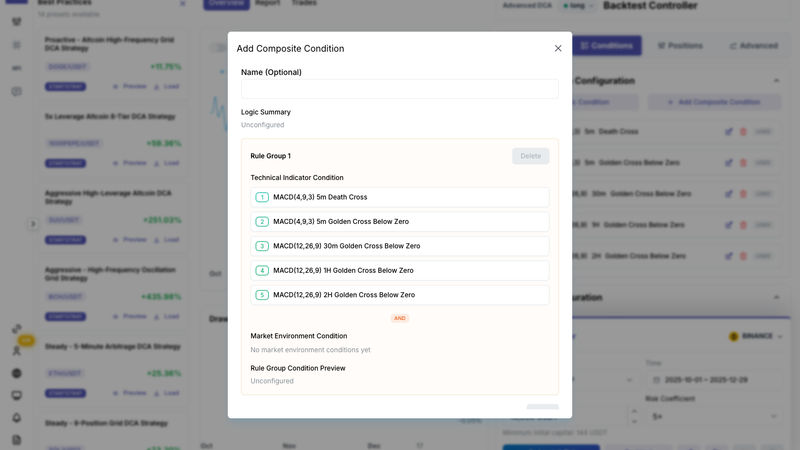
Task: Preview the ETH/USDT 5-Minute Arbitrage strategy
Action: click(x=130, y=393)
